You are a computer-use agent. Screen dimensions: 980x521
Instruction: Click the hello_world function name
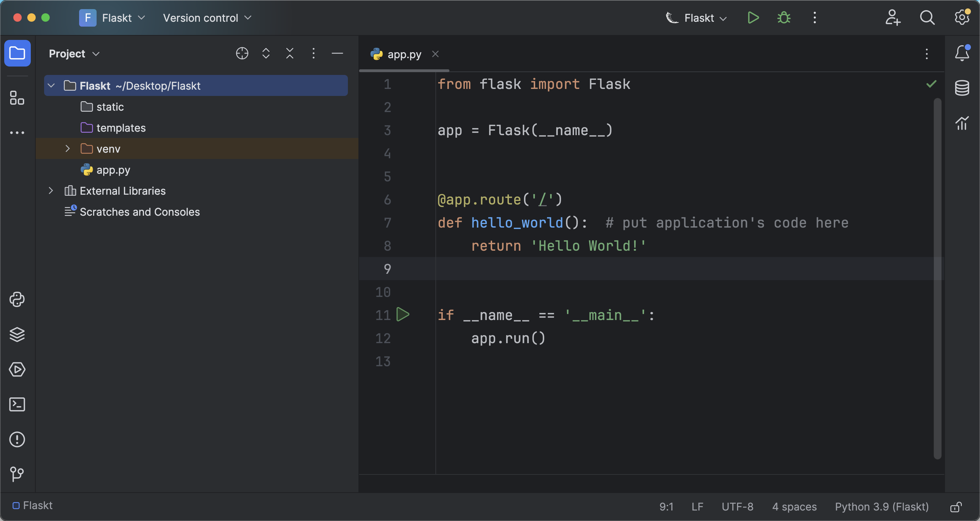[x=517, y=222]
